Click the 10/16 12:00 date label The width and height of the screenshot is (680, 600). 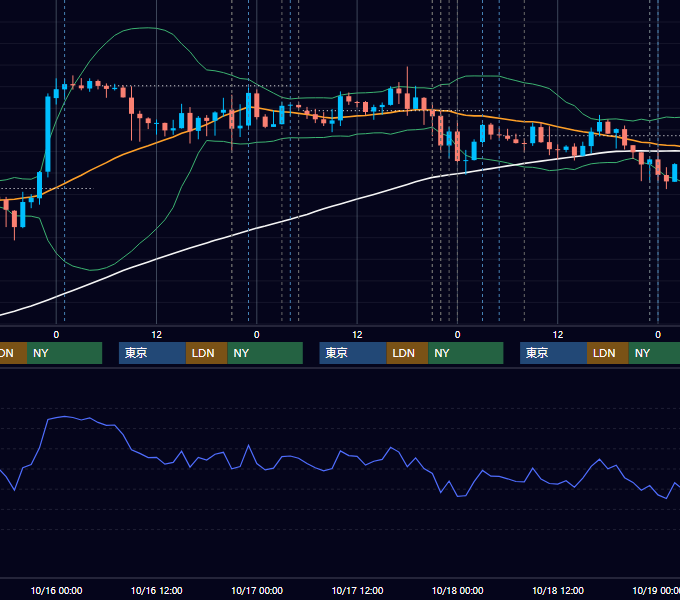(157, 590)
